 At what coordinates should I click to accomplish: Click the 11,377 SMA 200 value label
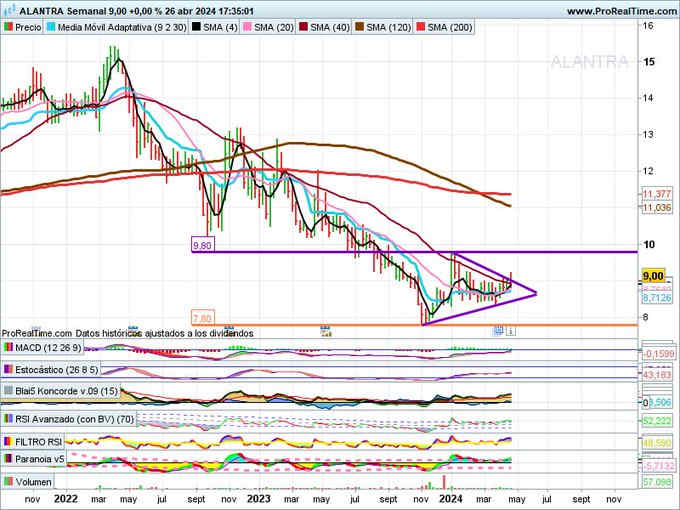657,194
